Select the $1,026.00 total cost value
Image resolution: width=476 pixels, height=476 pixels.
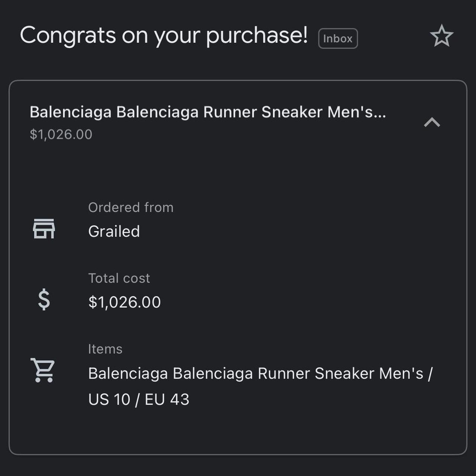click(x=125, y=302)
